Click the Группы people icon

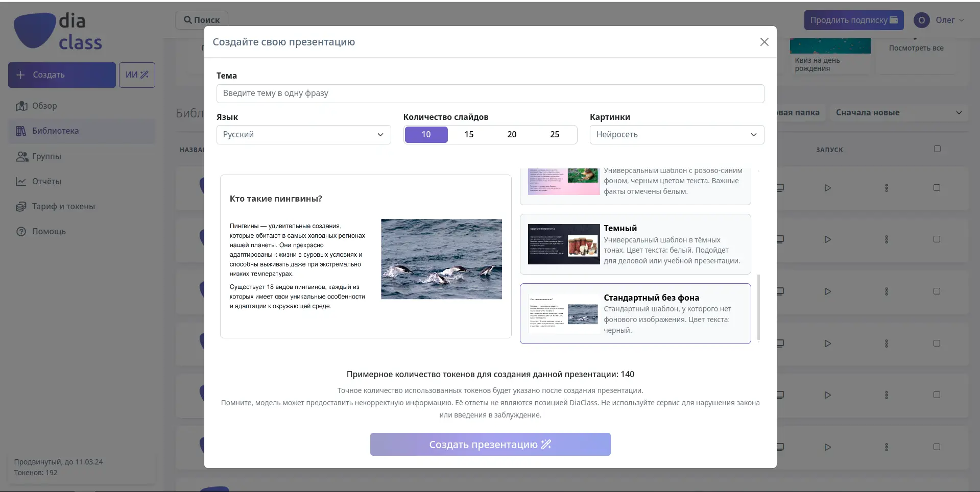coord(22,157)
